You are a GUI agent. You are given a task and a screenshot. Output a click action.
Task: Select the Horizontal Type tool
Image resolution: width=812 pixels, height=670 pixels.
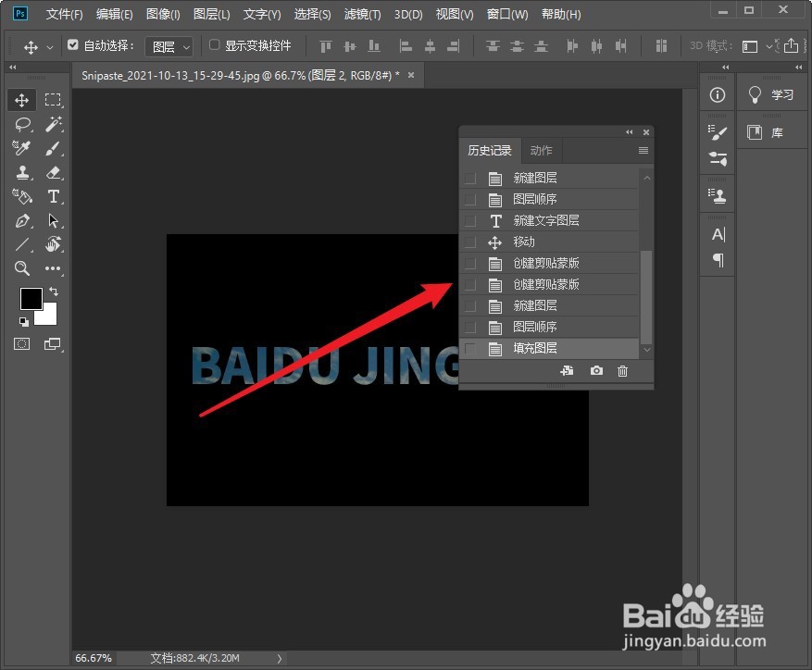[53, 196]
